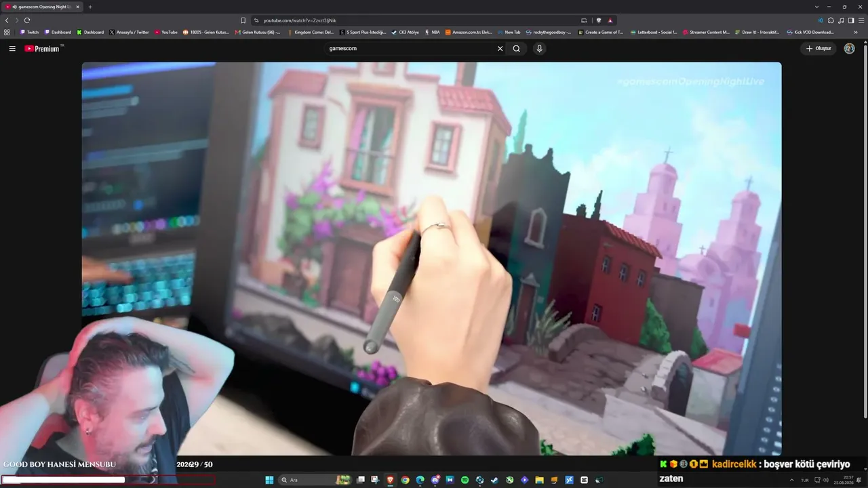Open the Kingdom Come bookmark
Screen dimensions: 868x488
311,32
